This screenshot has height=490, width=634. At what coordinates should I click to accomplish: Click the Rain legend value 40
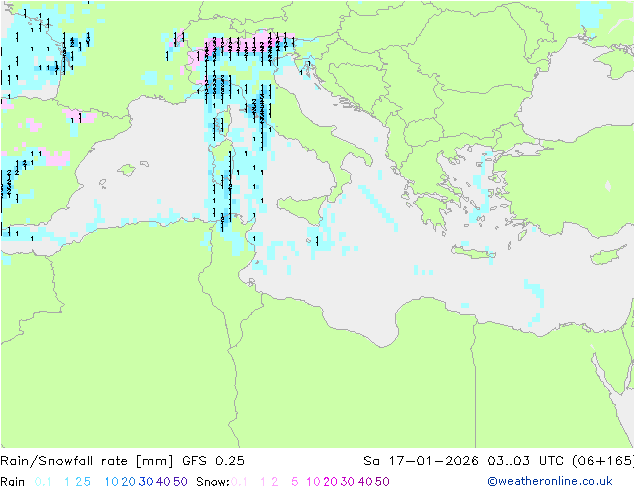(163, 482)
